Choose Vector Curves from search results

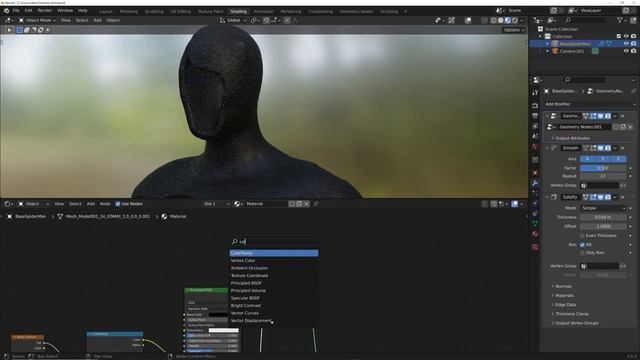pos(274,313)
